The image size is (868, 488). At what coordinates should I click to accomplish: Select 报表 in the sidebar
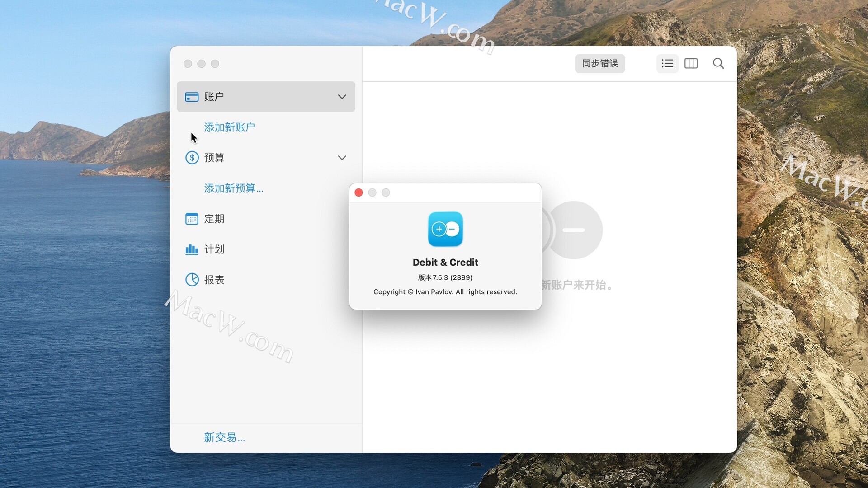point(214,280)
